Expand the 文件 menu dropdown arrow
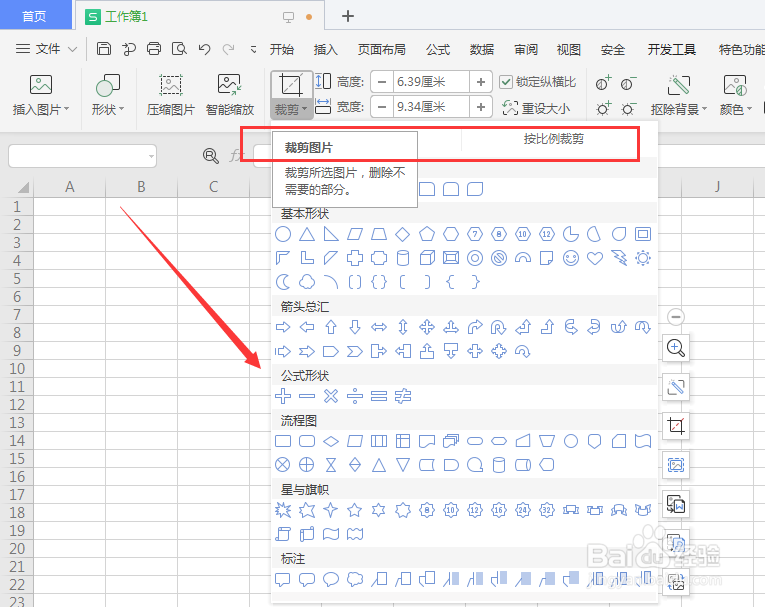This screenshot has height=607, width=765. pos(72,49)
